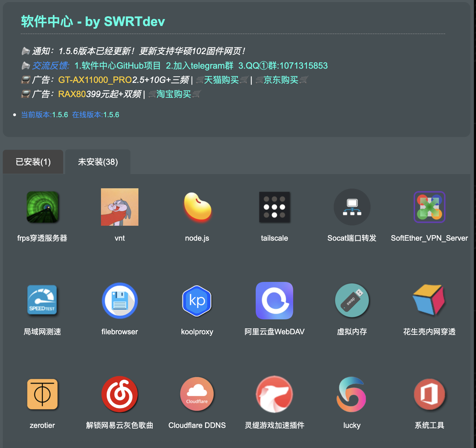Viewport: 476px width, 448px height.
Task: Click the 当前版本:1.5.6 text
Action: click(x=44, y=115)
